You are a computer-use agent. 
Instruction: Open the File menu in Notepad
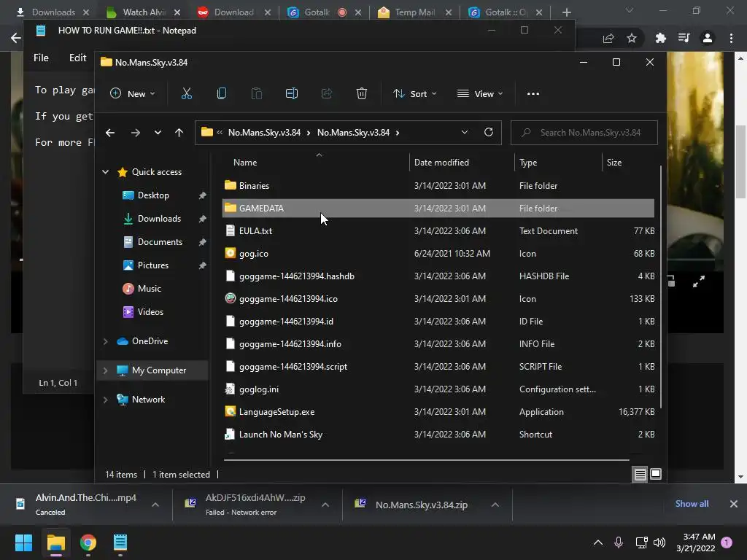pyautogui.click(x=41, y=58)
